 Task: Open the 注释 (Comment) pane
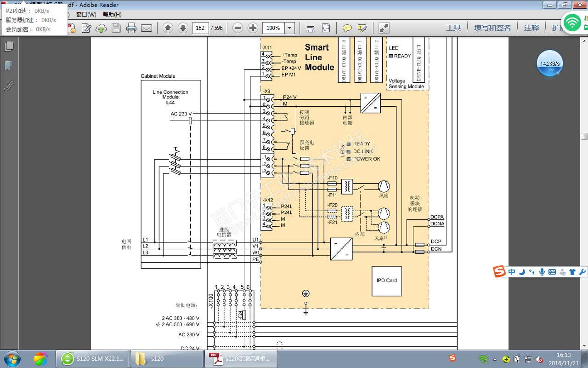pos(531,28)
